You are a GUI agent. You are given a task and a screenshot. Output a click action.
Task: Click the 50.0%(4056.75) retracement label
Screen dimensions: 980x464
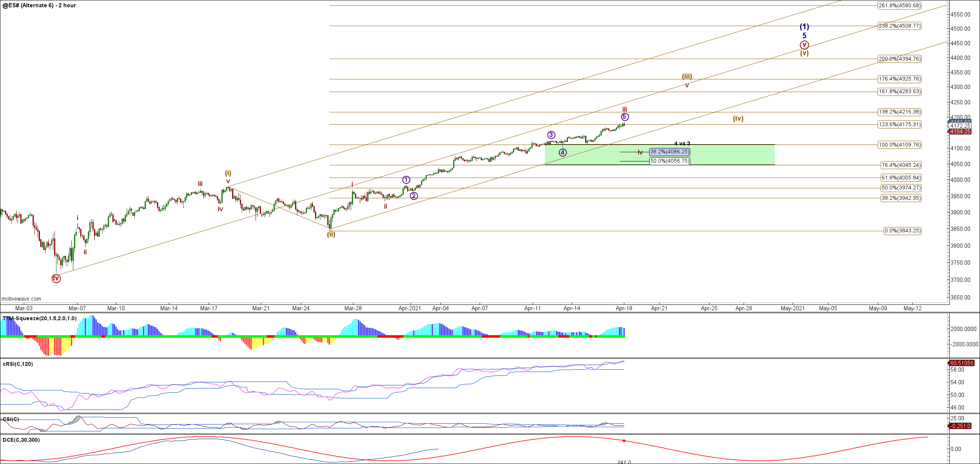670,161
